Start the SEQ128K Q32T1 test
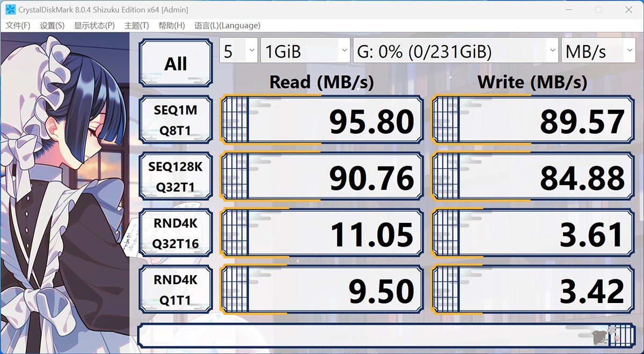644x354 pixels. click(x=175, y=176)
